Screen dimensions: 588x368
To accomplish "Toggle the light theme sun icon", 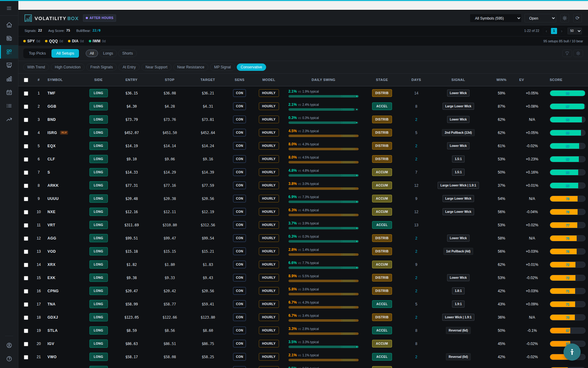I will pos(565,18).
